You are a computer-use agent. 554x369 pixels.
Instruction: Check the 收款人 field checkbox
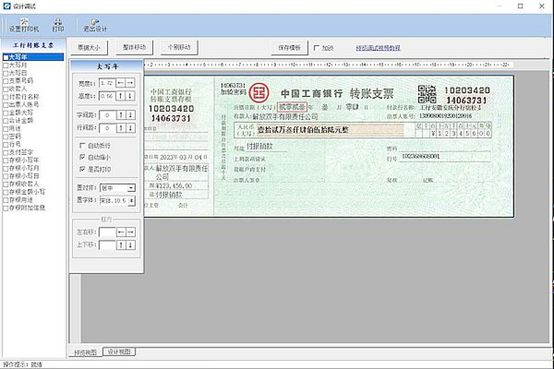[5, 89]
